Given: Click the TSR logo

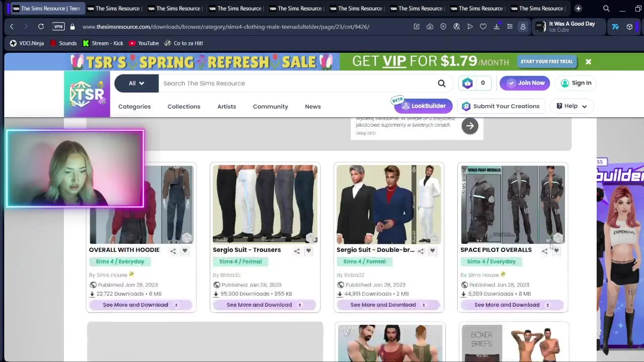Looking at the screenshot, I should [x=87, y=94].
